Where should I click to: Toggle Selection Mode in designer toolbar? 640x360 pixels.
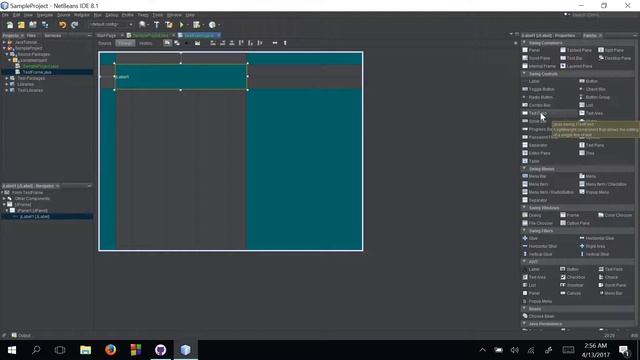click(167, 43)
